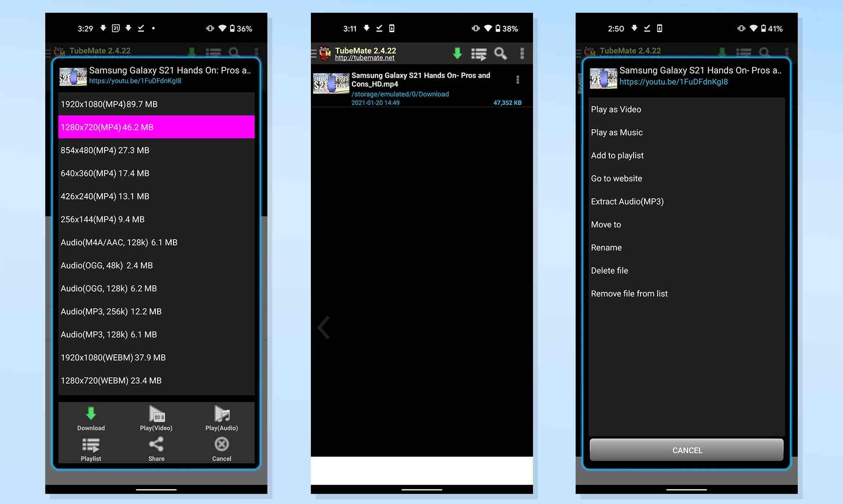Click the Search icon in TubeMate header
Screen dimensions: 843x504
click(501, 54)
